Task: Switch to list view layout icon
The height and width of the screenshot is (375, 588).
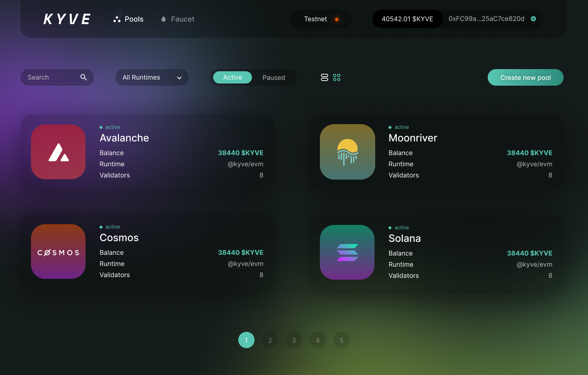Action: (x=324, y=77)
